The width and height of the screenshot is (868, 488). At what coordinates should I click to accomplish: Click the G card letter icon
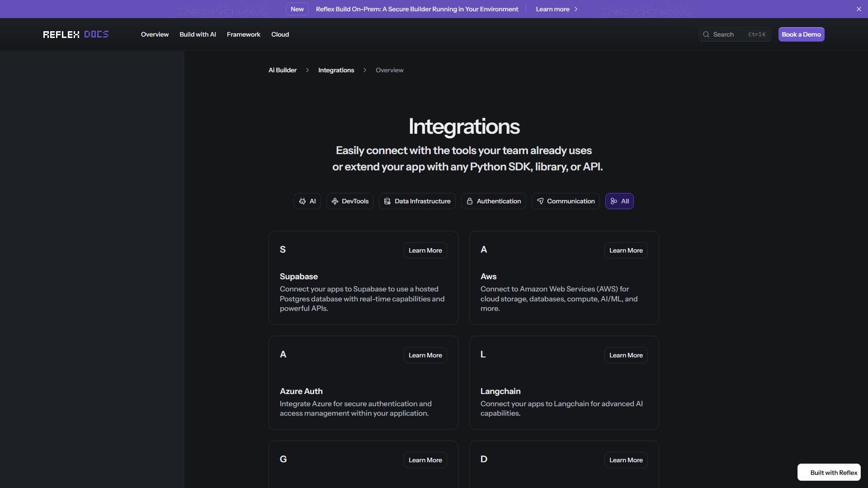coord(283,459)
